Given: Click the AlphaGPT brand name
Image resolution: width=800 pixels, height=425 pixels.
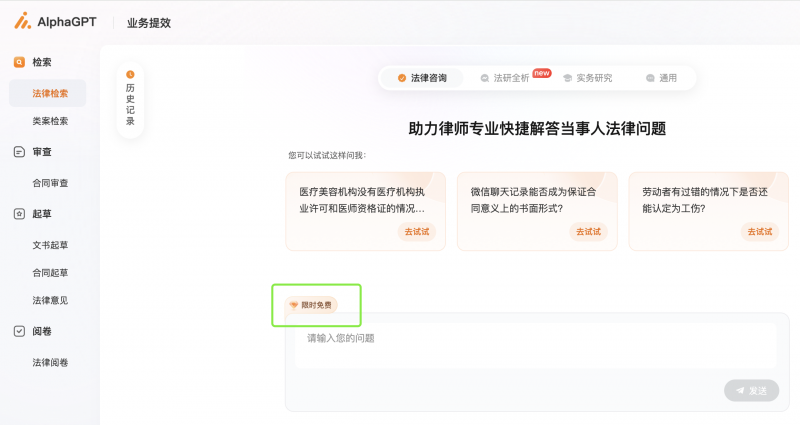Looking at the screenshot, I should [67, 22].
